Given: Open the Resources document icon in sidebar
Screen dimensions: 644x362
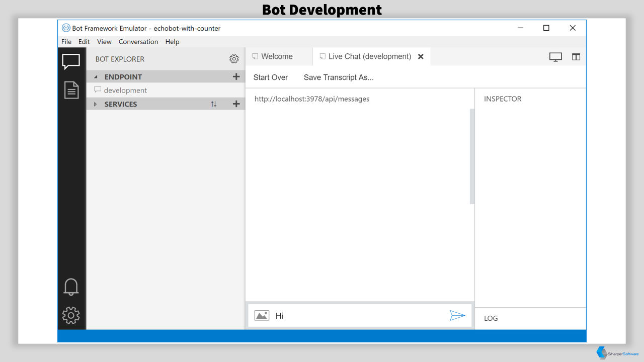Looking at the screenshot, I should (x=71, y=90).
